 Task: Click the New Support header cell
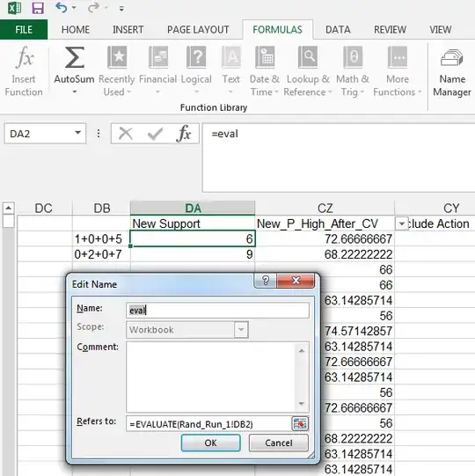coord(193,223)
